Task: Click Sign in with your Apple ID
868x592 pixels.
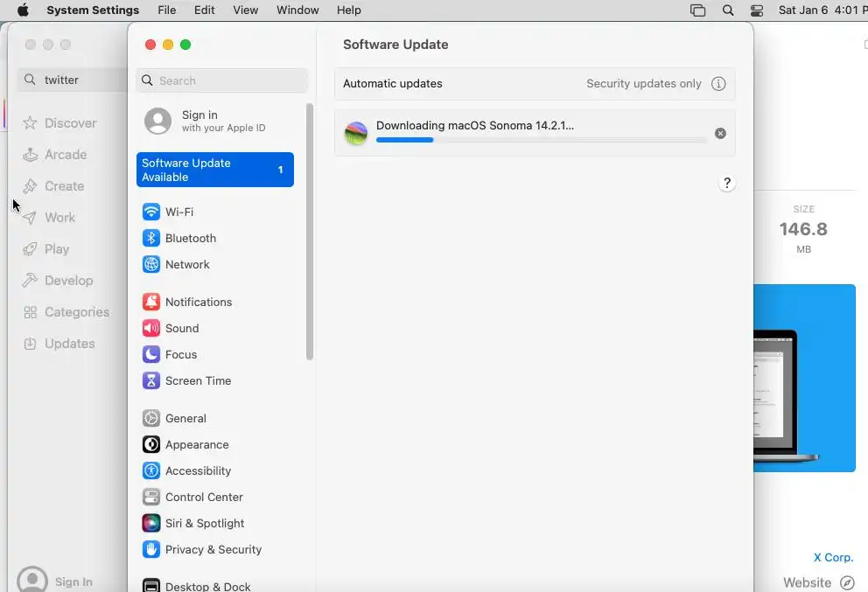Action: tap(214, 121)
